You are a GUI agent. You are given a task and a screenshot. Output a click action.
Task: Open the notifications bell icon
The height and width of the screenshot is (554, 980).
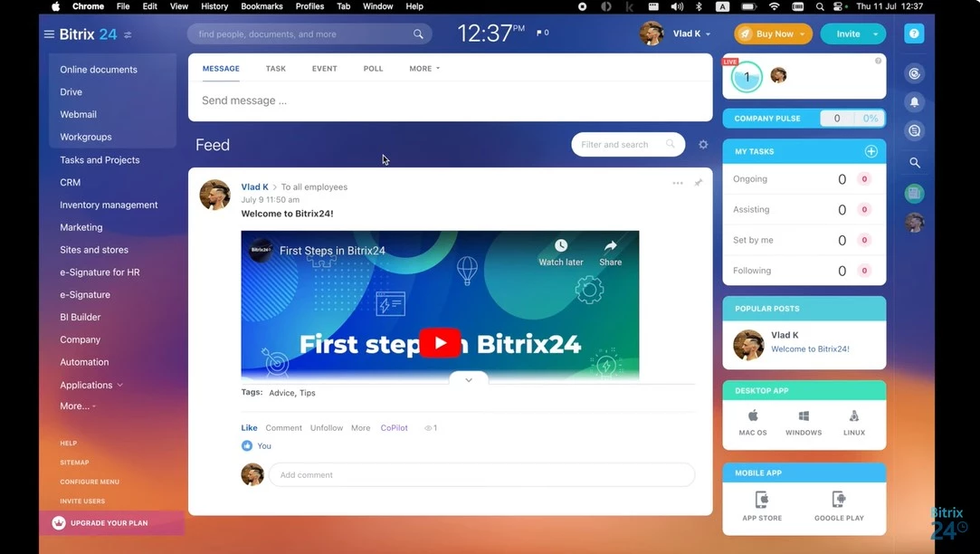point(914,102)
